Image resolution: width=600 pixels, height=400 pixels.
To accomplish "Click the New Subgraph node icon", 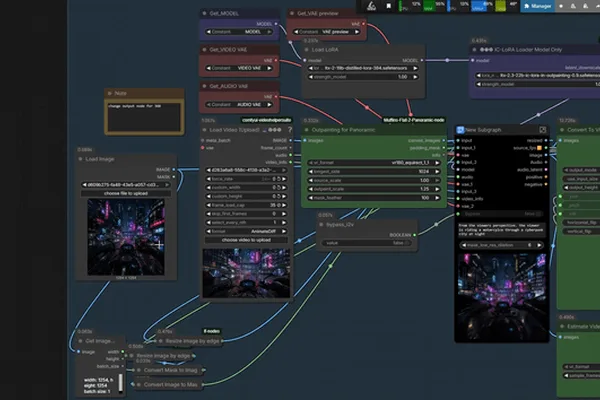I will (460, 130).
